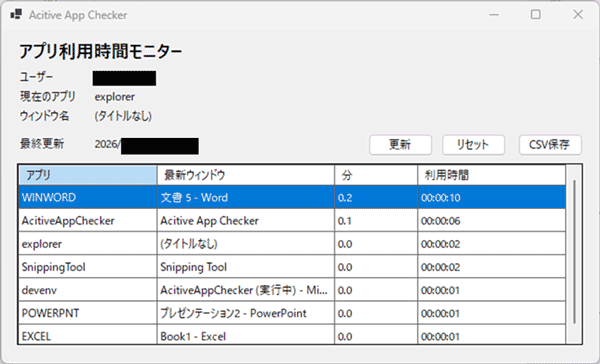Click the リセット button
This screenshot has height=364, width=600.
coord(473,145)
